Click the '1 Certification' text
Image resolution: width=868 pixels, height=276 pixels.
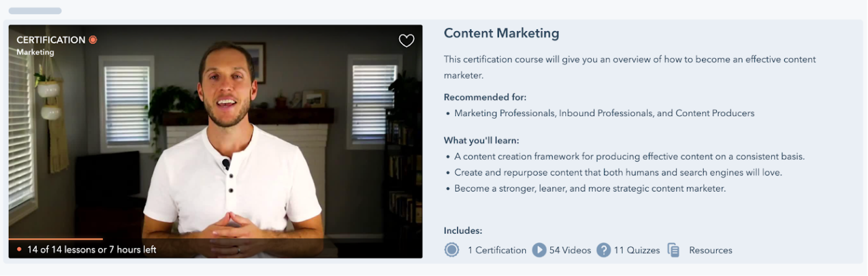click(x=497, y=250)
